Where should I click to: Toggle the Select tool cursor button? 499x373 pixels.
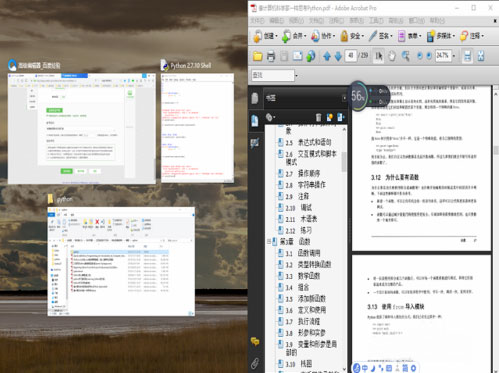(379, 56)
